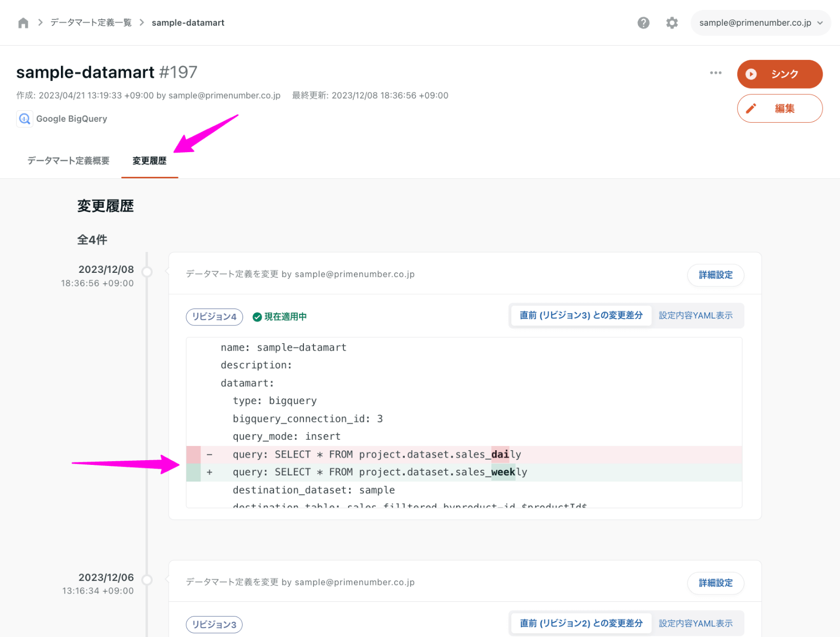Click 'type: bigquery' line

(275, 401)
